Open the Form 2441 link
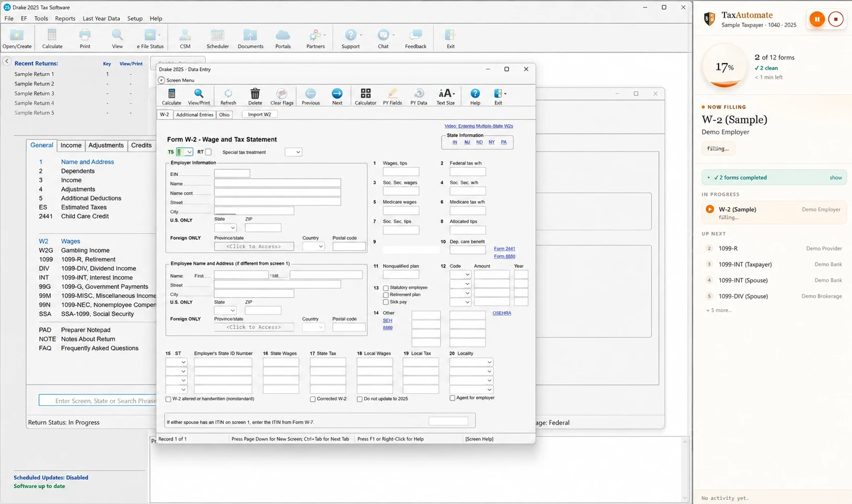 (504, 249)
